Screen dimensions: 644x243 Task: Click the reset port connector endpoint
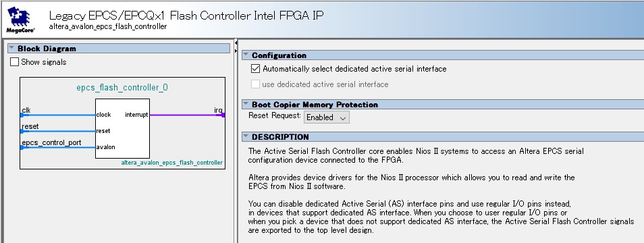tap(22, 132)
